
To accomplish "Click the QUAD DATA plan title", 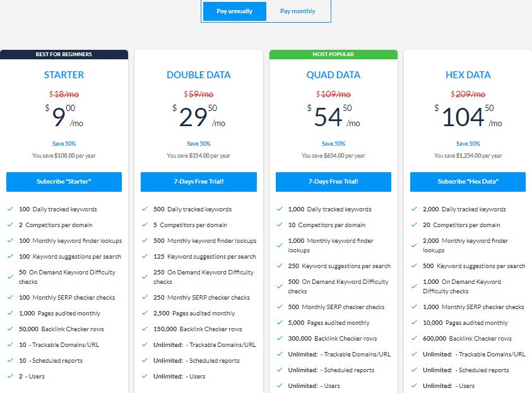I will click(333, 75).
